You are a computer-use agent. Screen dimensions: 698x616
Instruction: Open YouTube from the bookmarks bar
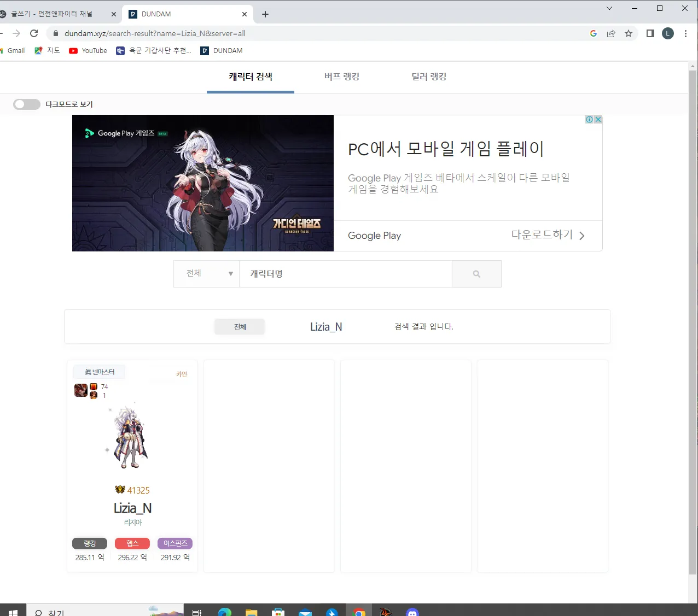88,50
